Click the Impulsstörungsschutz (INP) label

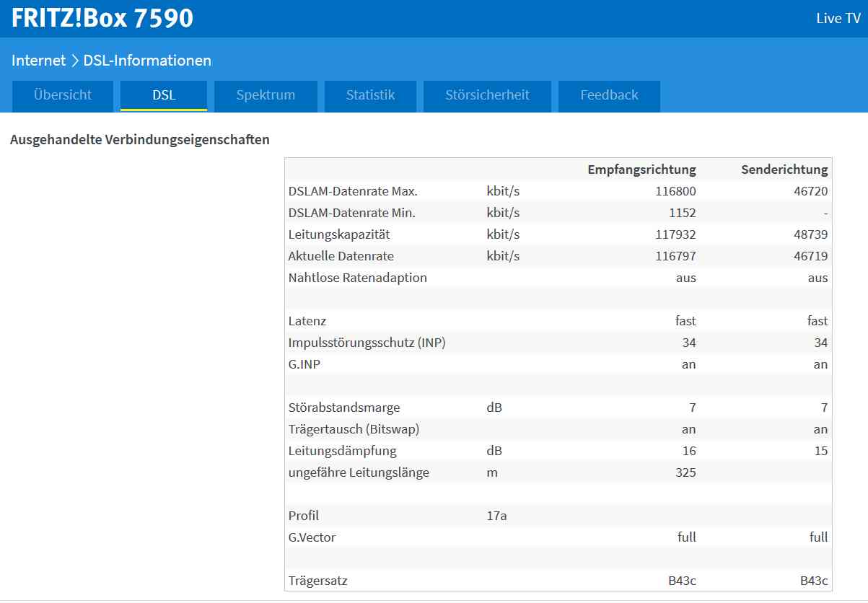[367, 343]
